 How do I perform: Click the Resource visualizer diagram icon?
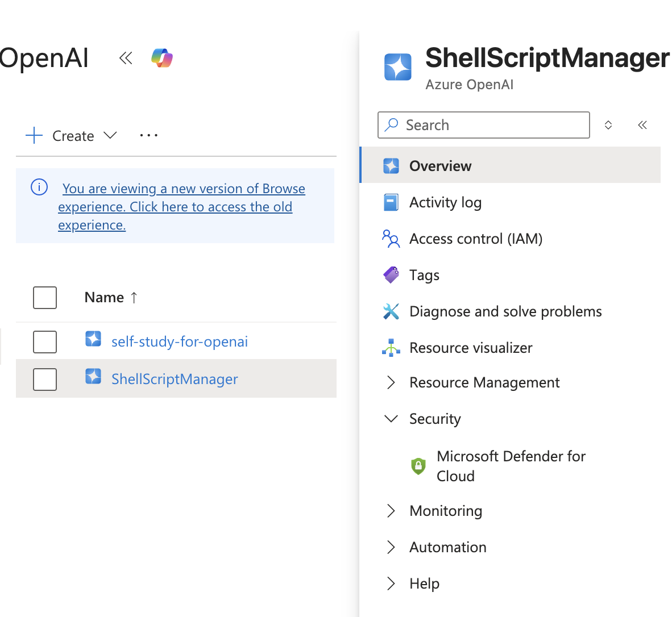391,348
